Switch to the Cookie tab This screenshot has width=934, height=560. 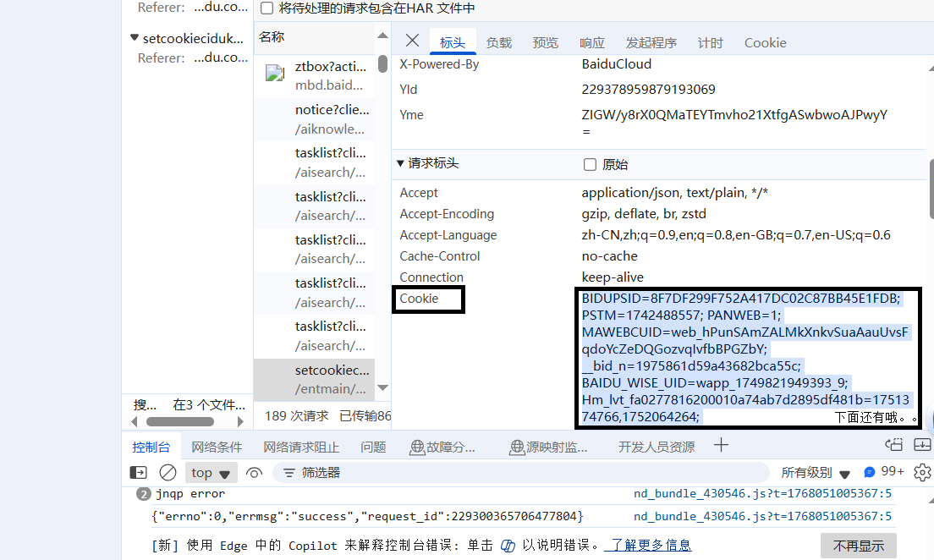[765, 42]
